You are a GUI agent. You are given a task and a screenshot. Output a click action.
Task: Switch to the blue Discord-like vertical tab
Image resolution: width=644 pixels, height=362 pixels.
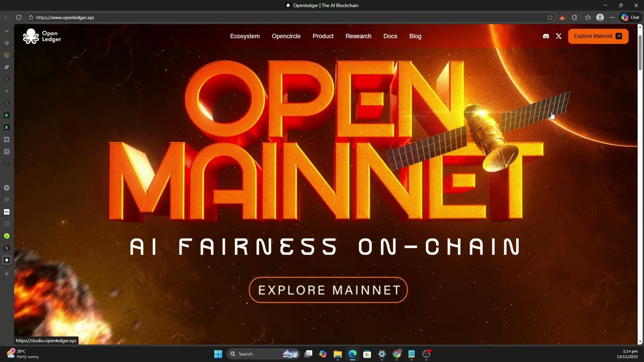pyautogui.click(x=7, y=140)
